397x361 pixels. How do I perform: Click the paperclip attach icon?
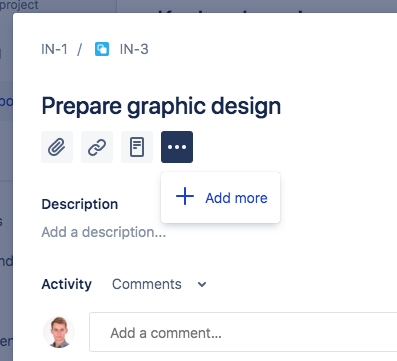coord(57,147)
